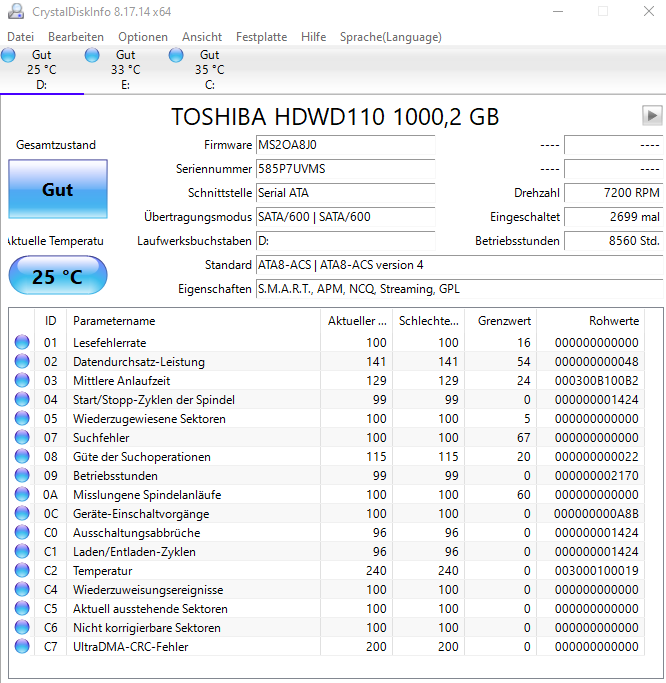Open the Optionen menu
The image size is (666, 683).
tap(143, 37)
